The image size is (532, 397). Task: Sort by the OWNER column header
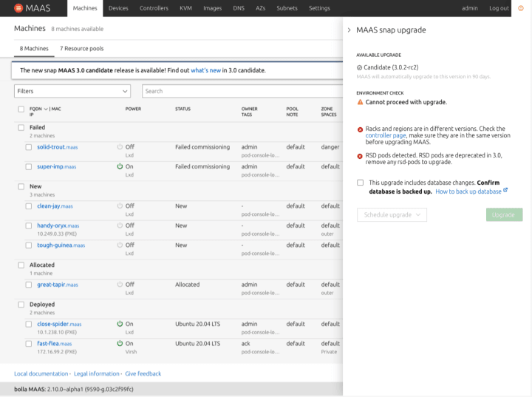point(250,109)
